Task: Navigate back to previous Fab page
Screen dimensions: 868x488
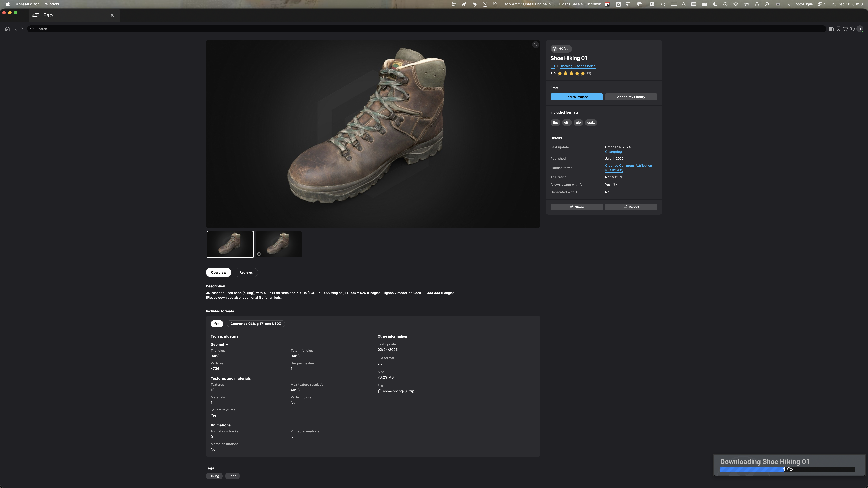Action: pyautogui.click(x=15, y=29)
